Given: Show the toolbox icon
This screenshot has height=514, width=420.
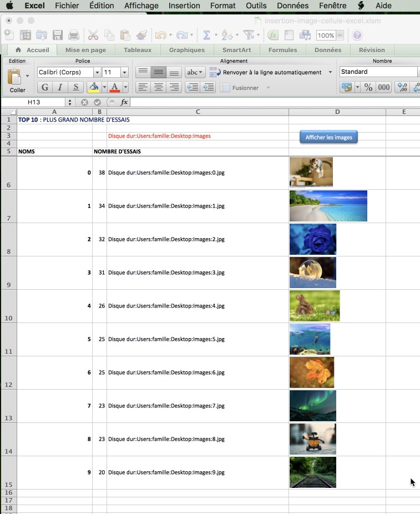Looking at the screenshot, I should tap(289, 35).
